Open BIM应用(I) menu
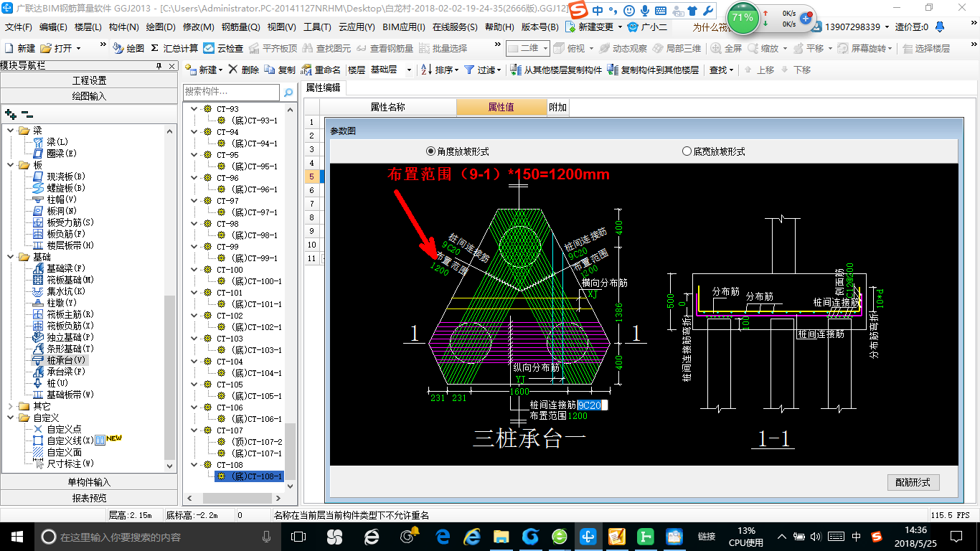 click(x=404, y=27)
